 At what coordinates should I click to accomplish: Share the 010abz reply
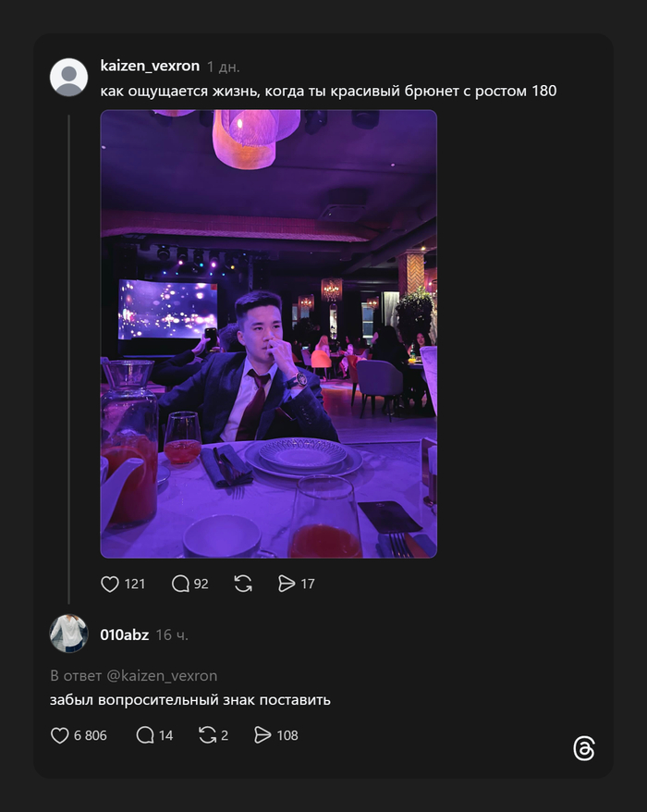coord(262,735)
